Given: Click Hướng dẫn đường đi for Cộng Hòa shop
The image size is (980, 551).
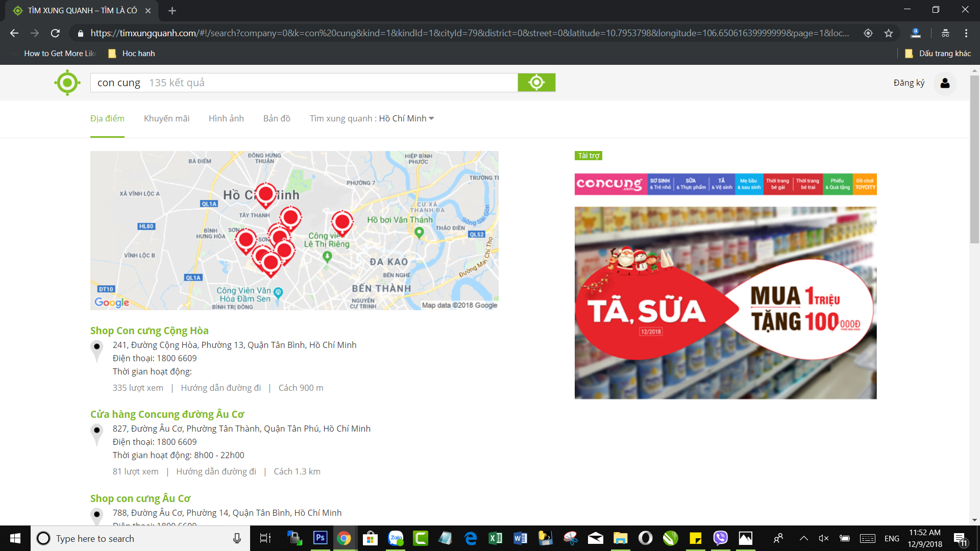Looking at the screenshot, I should pyautogui.click(x=221, y=388).
